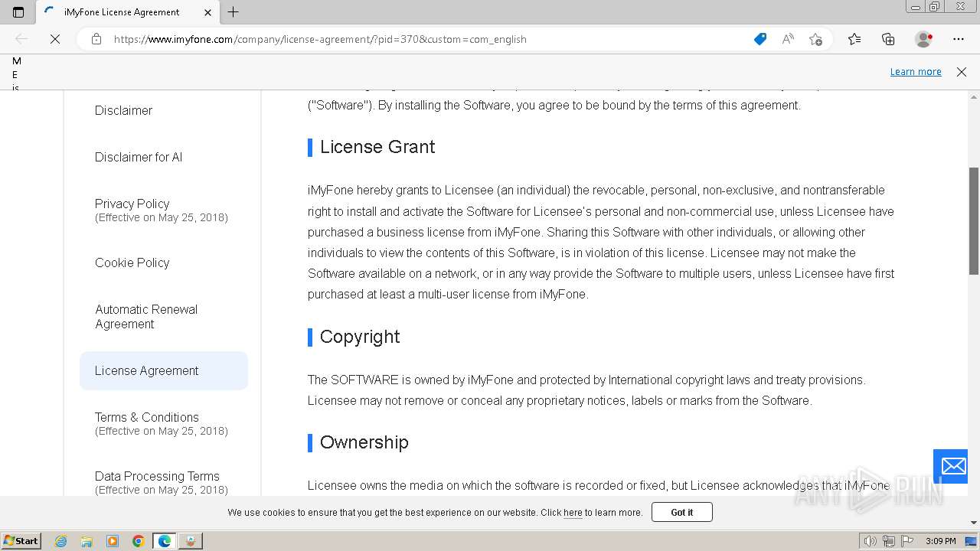Dismiss the notification bar
The height and width of the screenshot is (551, 980).
pos(962,72)
